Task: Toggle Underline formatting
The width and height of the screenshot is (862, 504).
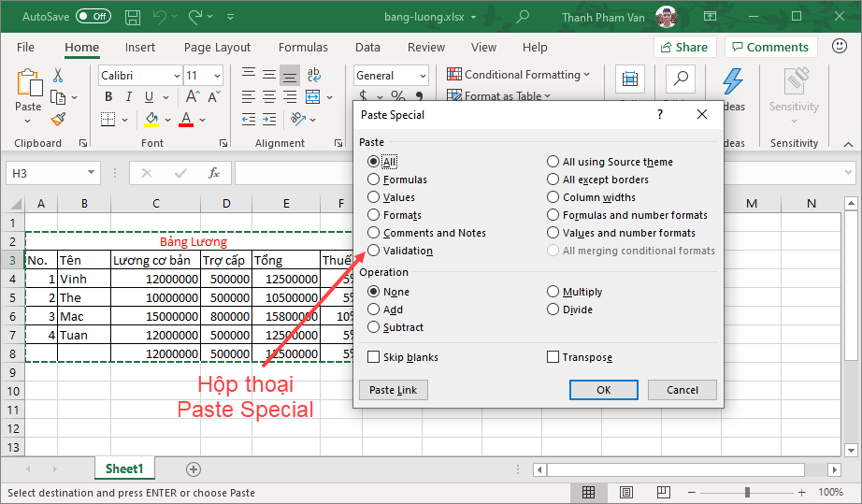Action: pyautogui.click(x=149, y=96)
